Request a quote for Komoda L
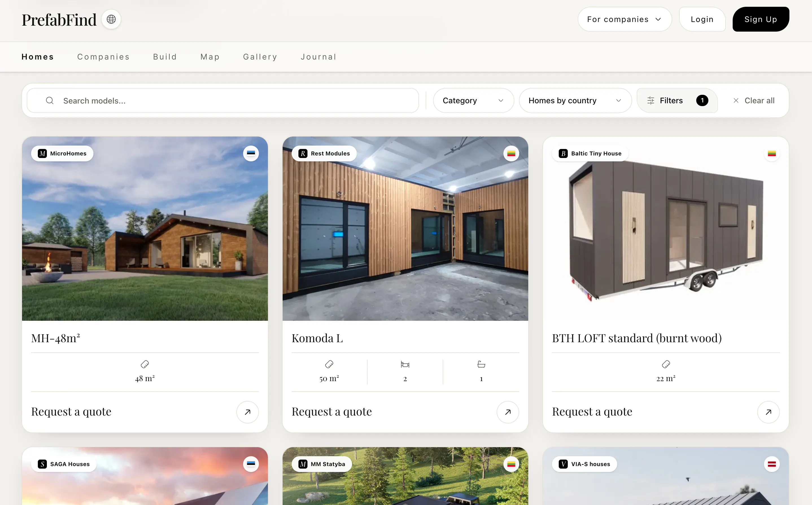 [332, 412]
